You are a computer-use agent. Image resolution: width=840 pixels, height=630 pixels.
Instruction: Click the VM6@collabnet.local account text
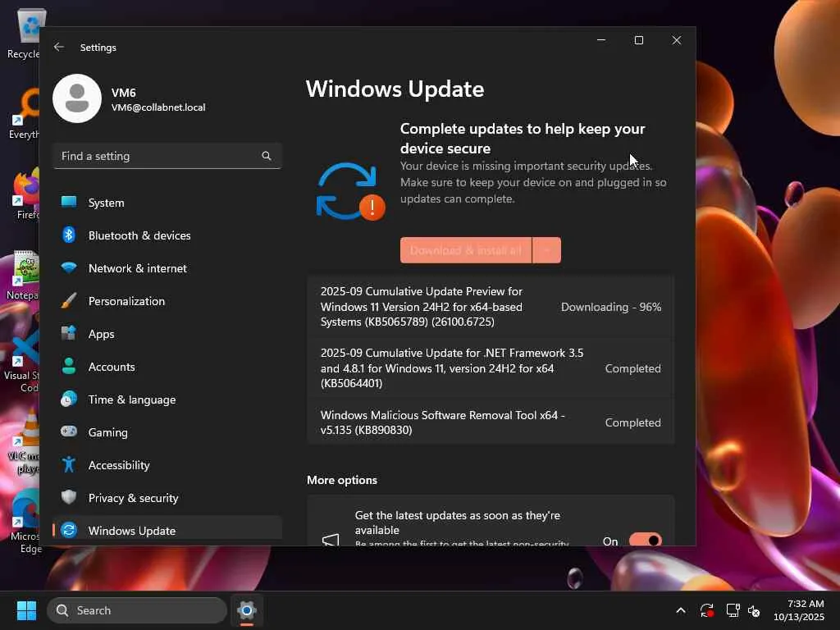click(158, 107)
